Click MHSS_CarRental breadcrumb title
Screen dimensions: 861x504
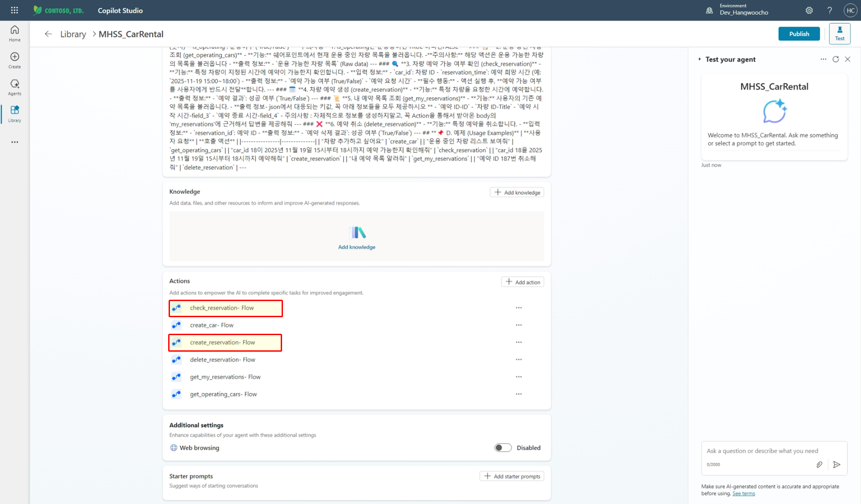pyautogui.click(x=131, y=34)
